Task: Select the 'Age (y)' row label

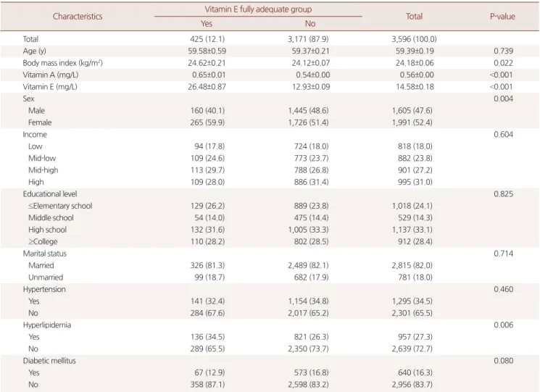Action: pos(35,51)
